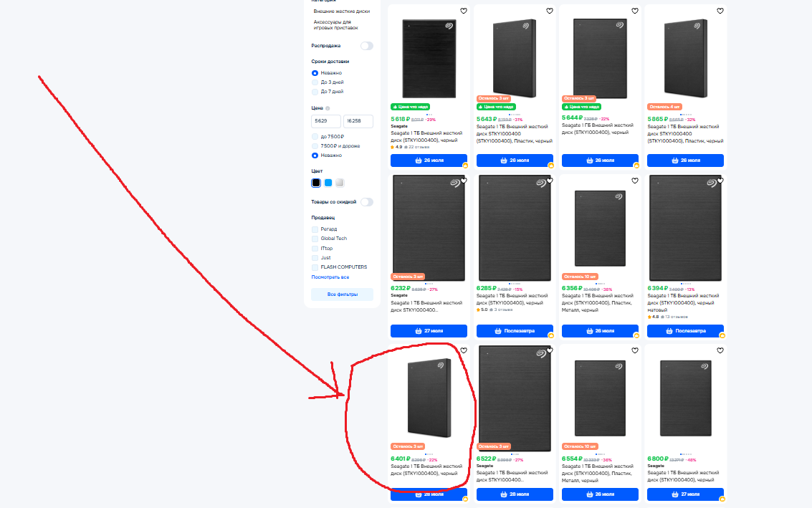Select Неважно under Сроки доставки
The width and height of the screenshot is (812, 508).
(x=315, y=73)
